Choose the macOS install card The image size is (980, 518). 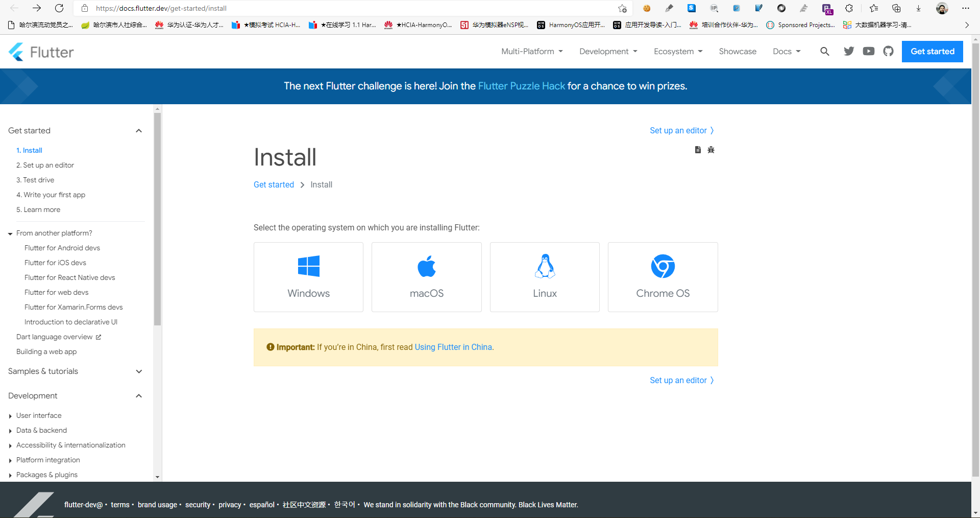coord(427,277)
